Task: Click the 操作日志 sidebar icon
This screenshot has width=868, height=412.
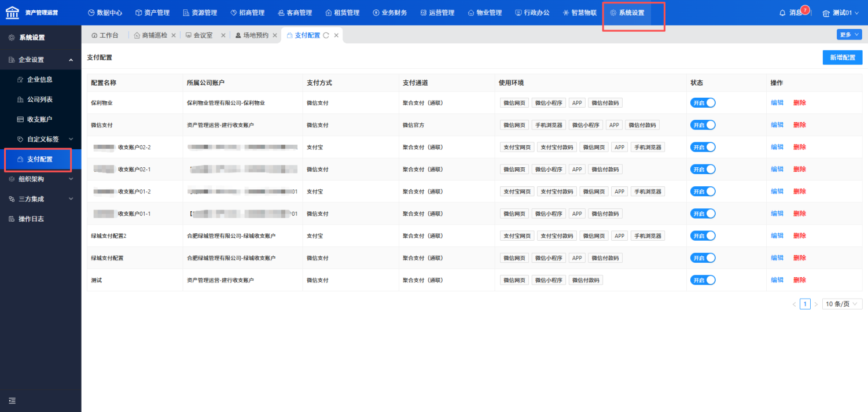Action: [x=12, y=219]
